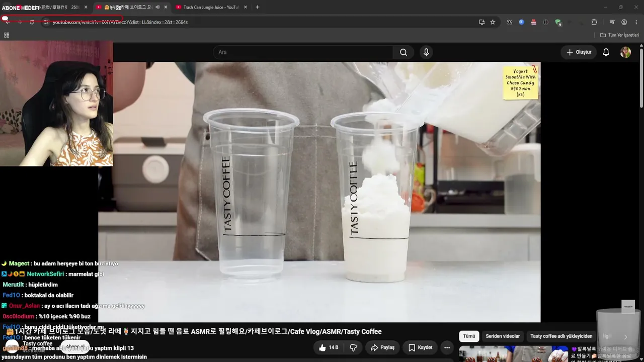Select Tasty coffee adlı yükleyiciden chip

click(x=561, y=336)
